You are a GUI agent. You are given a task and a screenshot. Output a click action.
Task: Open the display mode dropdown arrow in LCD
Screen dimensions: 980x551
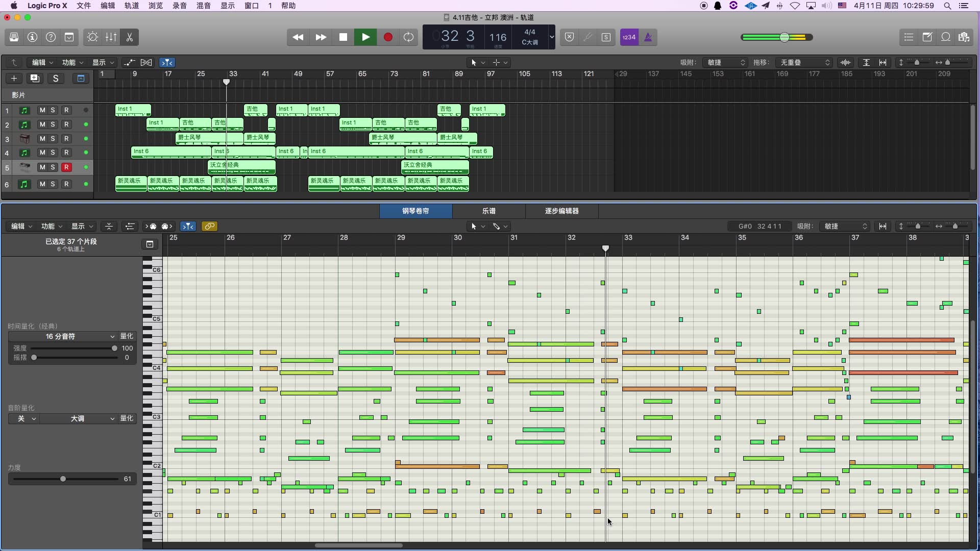coord(551,37)
